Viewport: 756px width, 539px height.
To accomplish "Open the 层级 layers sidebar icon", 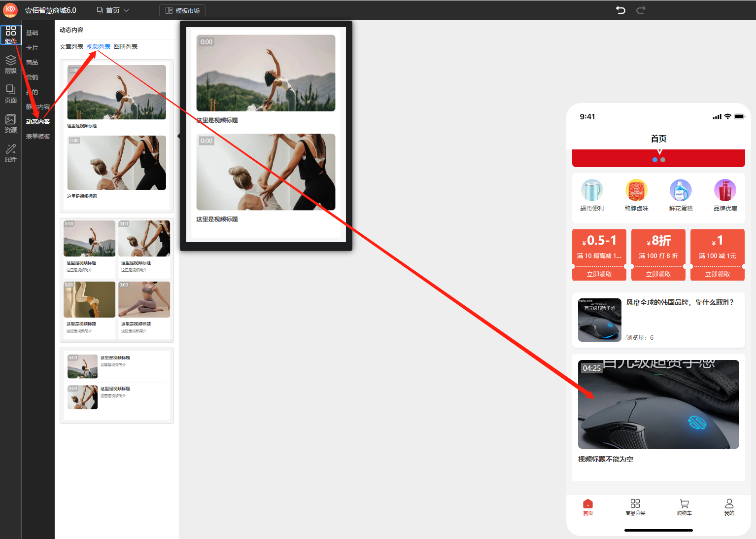I will point(11,65).
